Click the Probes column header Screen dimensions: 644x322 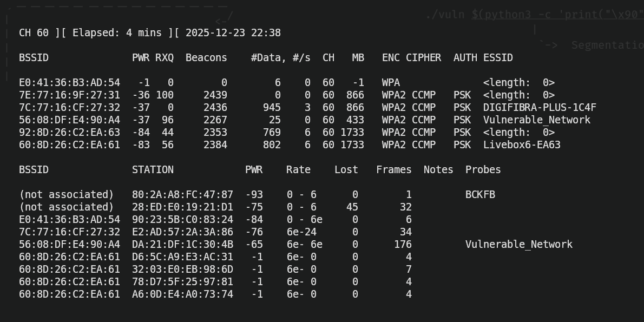(x=483, y=170)
